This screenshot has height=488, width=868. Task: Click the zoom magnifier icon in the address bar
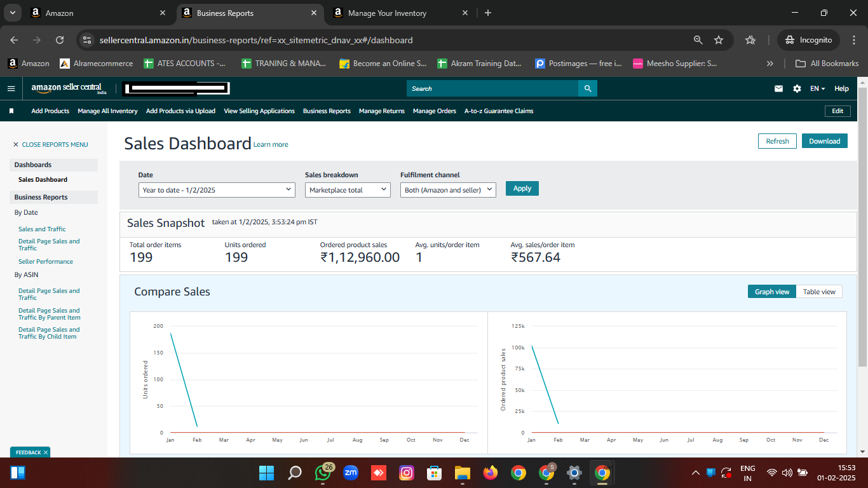point(698,40)
